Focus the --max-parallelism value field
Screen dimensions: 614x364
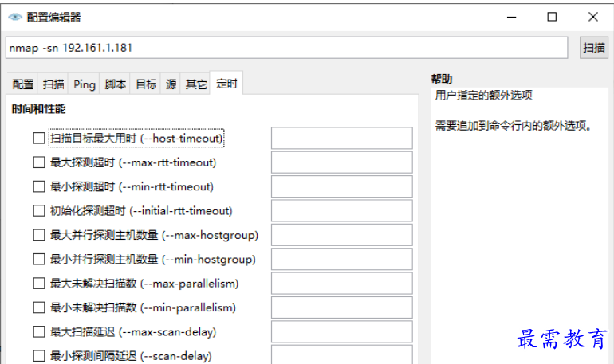[x=342, y=284]
